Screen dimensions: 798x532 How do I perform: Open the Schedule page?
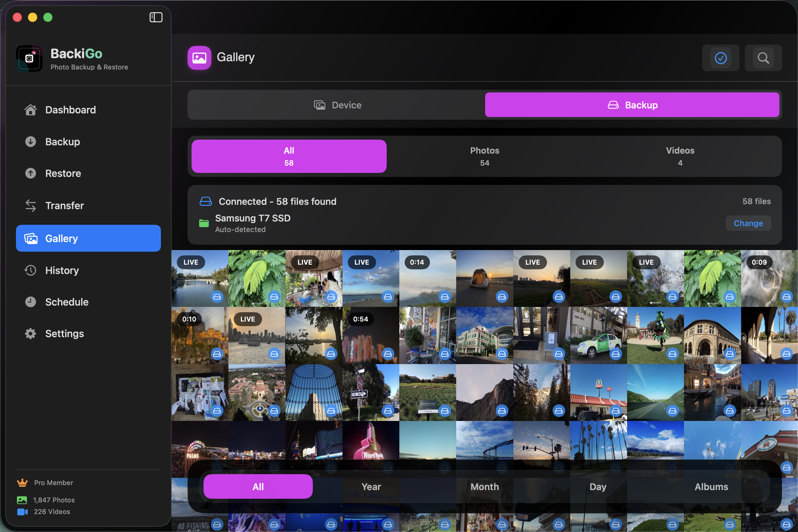coord(67,302)
